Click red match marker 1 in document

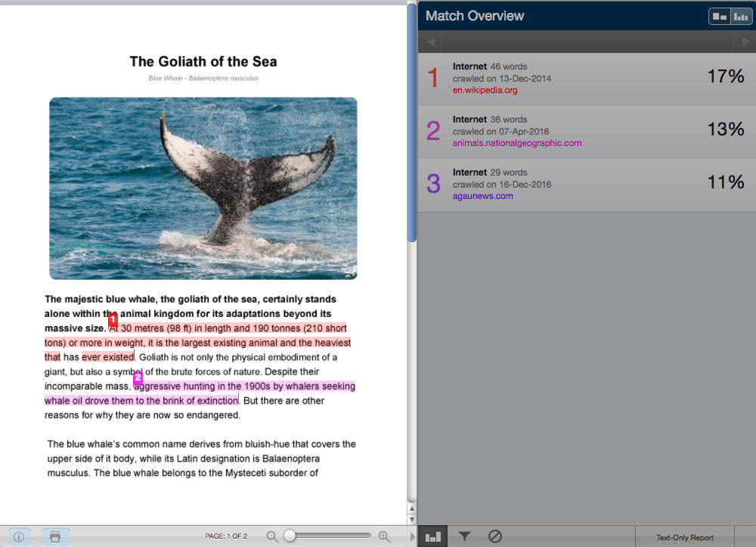pyautogui.click(x=113, y=319)
